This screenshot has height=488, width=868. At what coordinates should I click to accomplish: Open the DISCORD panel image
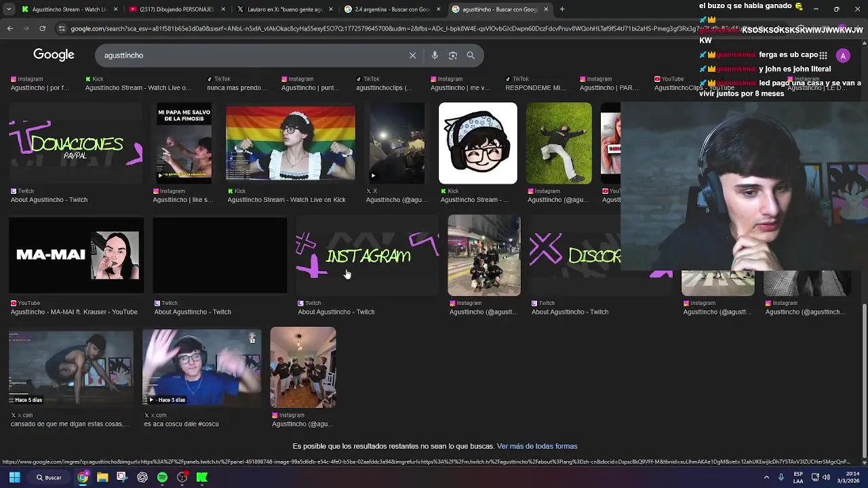click(x=575, y=256)
